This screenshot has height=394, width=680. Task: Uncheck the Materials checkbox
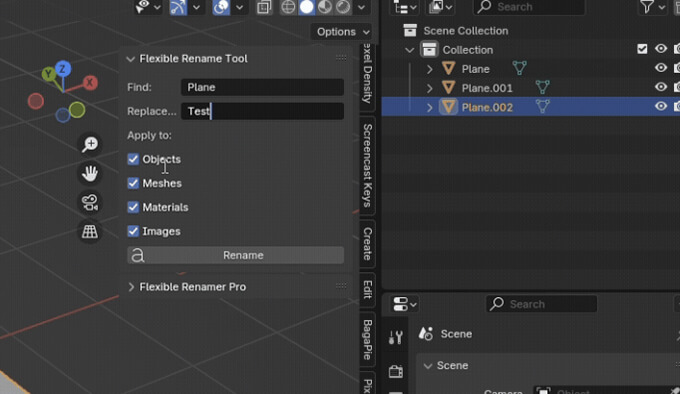(x=133, y=207)
